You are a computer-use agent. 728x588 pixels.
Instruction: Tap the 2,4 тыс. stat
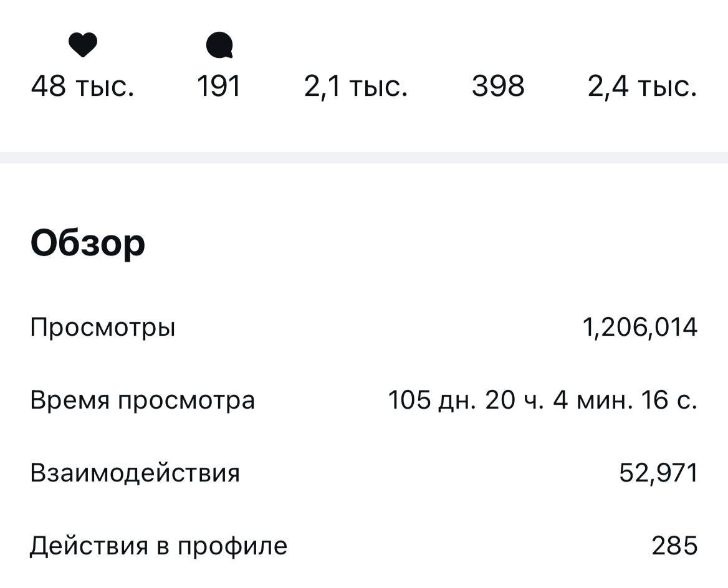point(641,86)
